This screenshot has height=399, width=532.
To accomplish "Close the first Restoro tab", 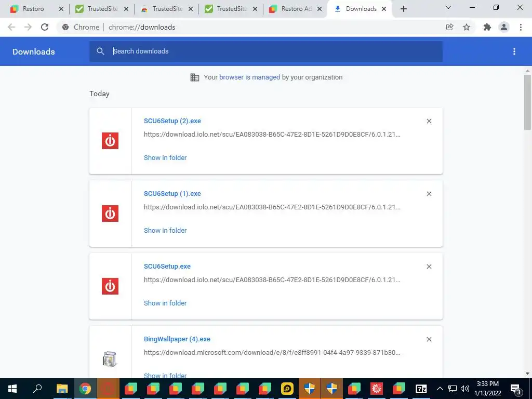I will [x=61, y=9].
